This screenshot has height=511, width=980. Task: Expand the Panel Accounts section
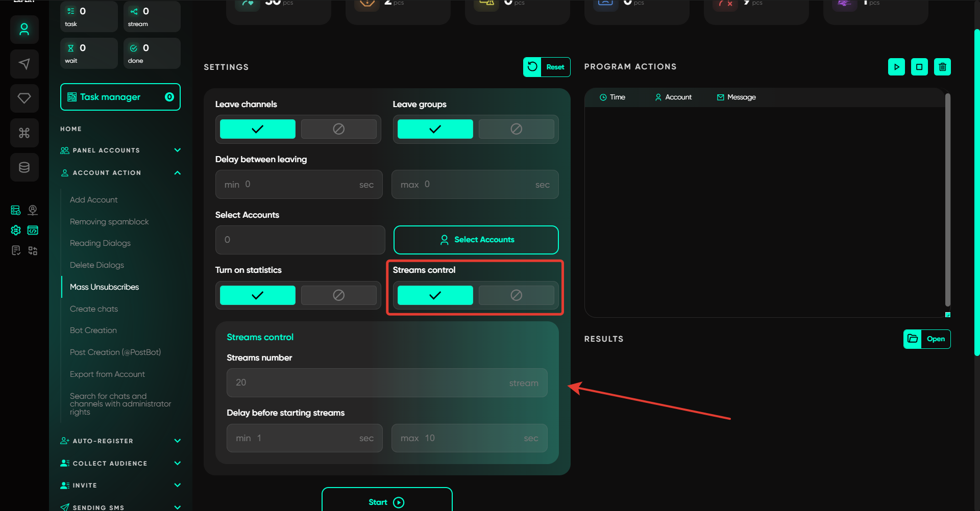177,150
